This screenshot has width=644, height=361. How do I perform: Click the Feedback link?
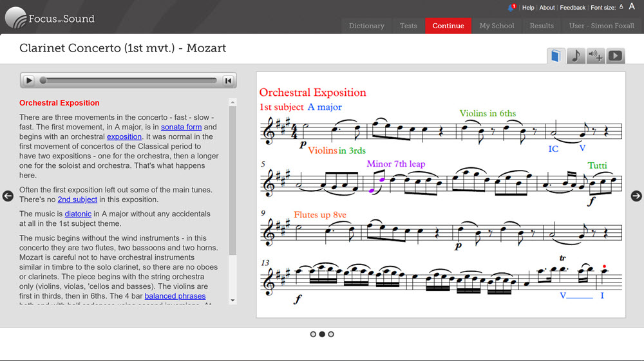click(573, 7)
